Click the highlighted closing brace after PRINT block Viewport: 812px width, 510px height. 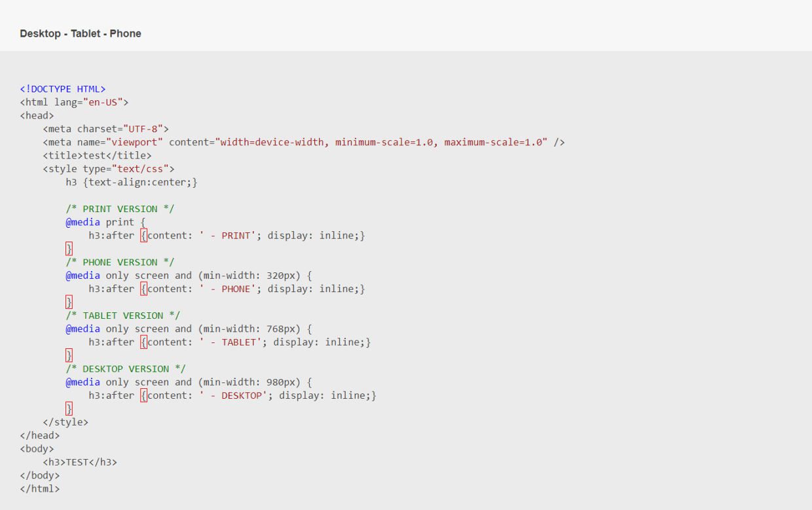tap(69, 248)
